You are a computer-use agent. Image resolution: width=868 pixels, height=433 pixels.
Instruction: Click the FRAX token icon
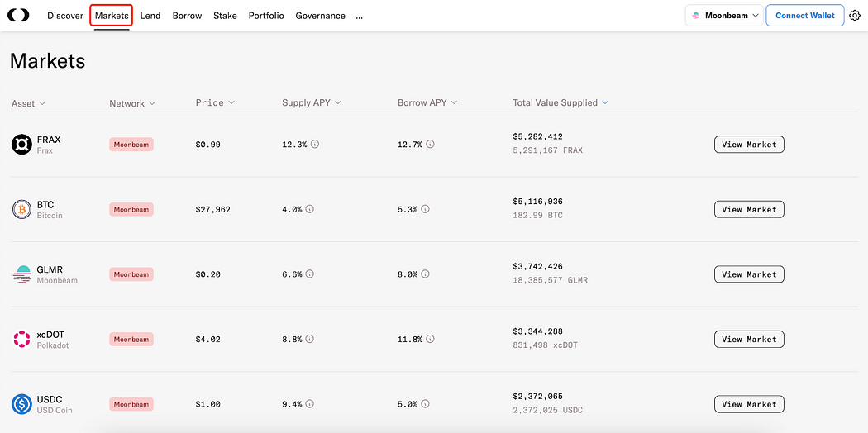point(22,145)
